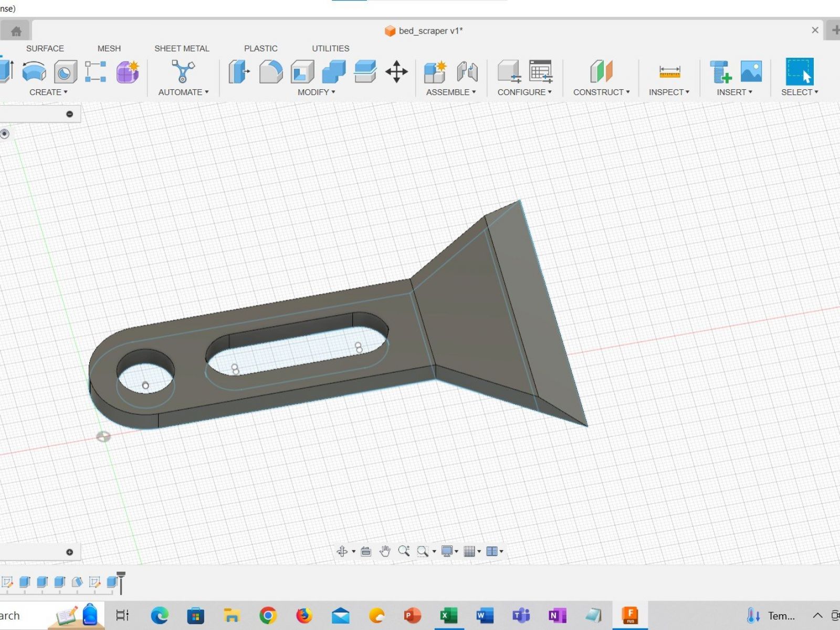
Task: Switch to the SURFACE tab
Action: click(x=45, y=48)
